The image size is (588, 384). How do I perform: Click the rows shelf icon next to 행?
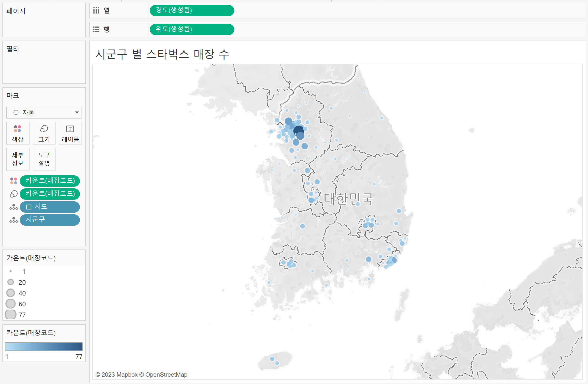(96, 29)
